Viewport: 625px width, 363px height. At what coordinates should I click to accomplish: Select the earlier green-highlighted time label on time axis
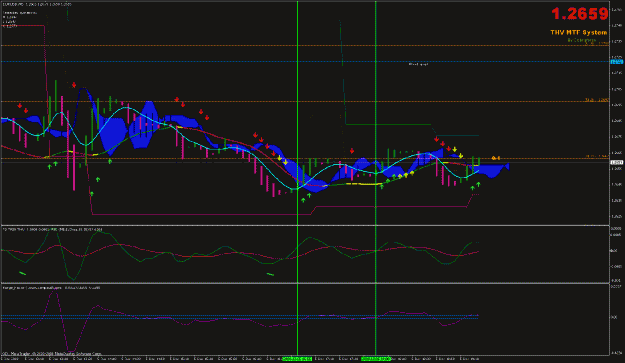297,359
